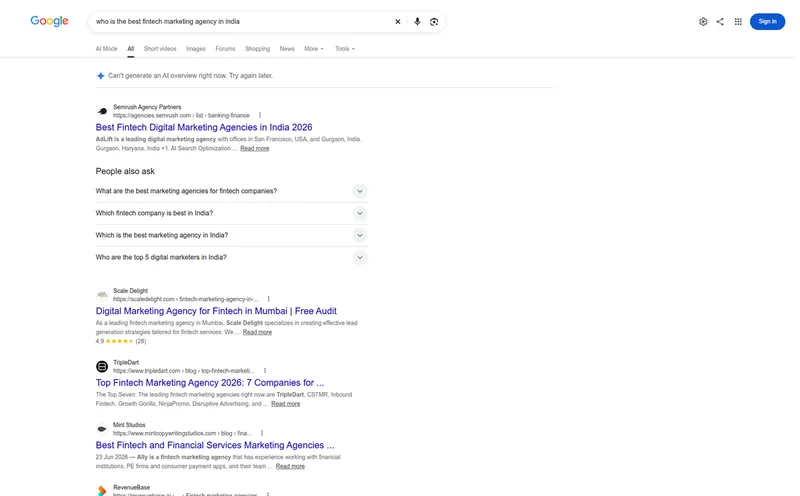Screen dimensions: 800x496
Task: Click the share icon in header
Action: tap(719, 21)
